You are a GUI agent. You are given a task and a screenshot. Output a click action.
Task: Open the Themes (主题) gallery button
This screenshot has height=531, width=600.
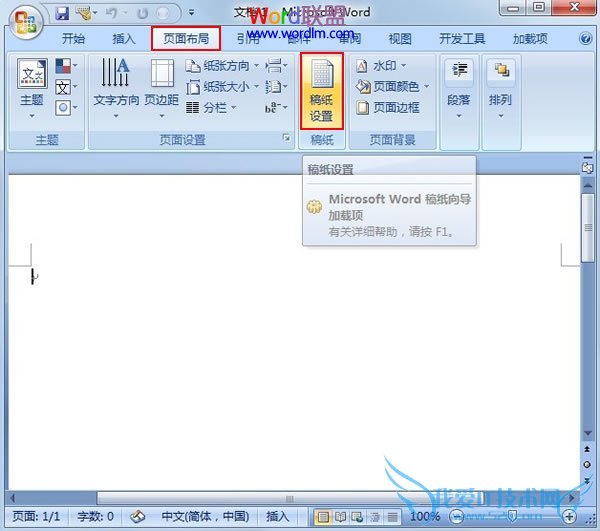(32, 89)
